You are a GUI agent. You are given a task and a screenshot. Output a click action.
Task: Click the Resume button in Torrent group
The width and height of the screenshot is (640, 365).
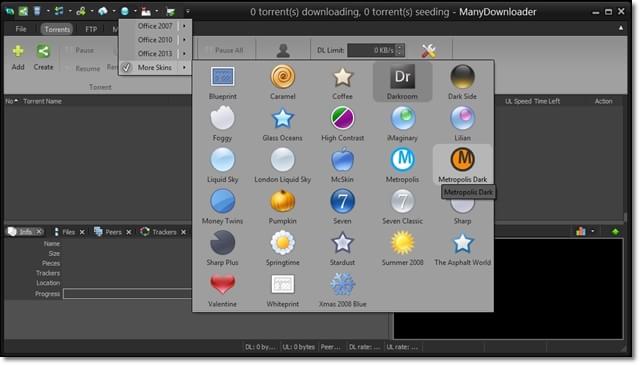click(x=83, y=68)
